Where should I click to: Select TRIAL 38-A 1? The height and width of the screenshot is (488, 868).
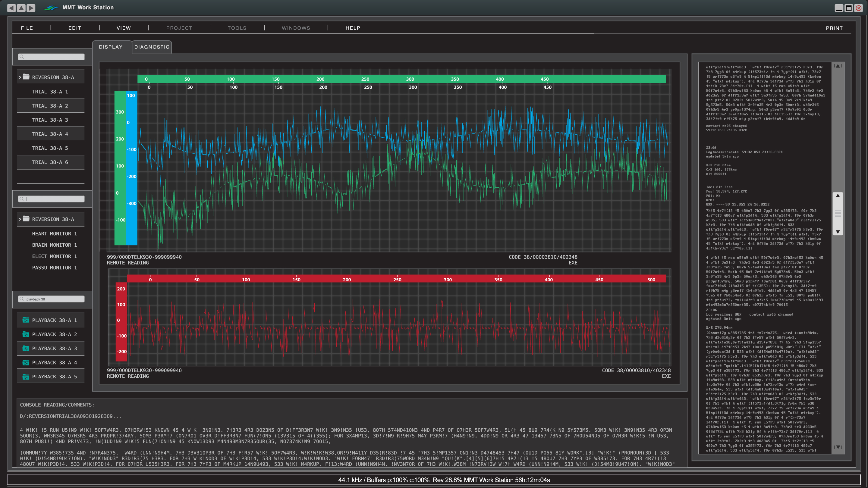[51, 92]
